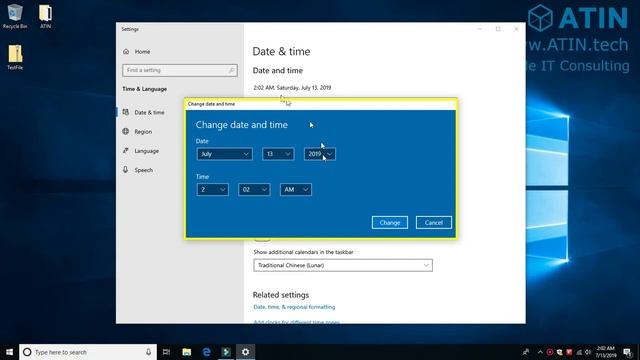This screenshot has width=640, height=360.
Task: Click the Find a setting search field
Action: coord(180,70)
